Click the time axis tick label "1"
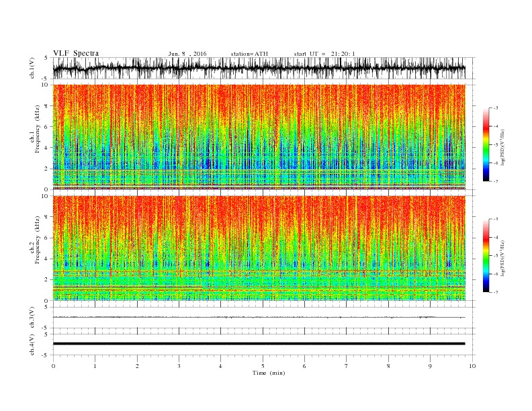The width and height of the screenshot is (532, 411). coord(95,366)
